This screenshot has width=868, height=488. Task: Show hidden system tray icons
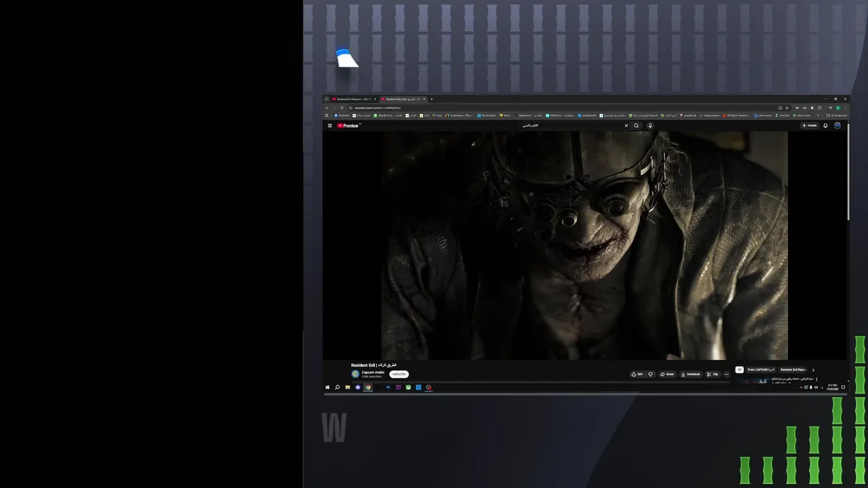coord(801,387)
